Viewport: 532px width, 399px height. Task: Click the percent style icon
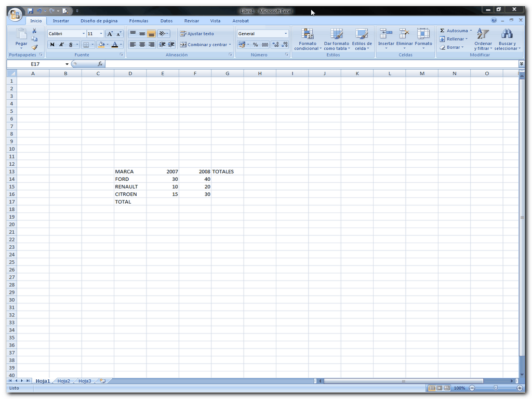pyautogui.click(x=255, y=45)
